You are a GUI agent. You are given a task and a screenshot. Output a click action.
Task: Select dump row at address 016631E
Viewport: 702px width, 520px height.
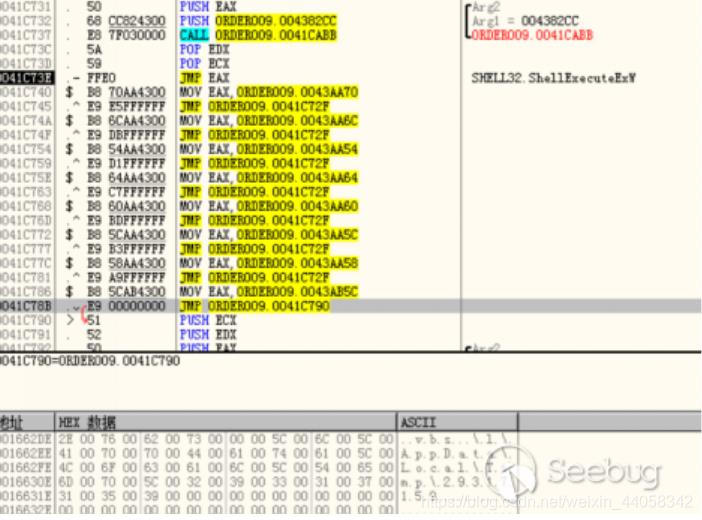(x=259, y=497)
